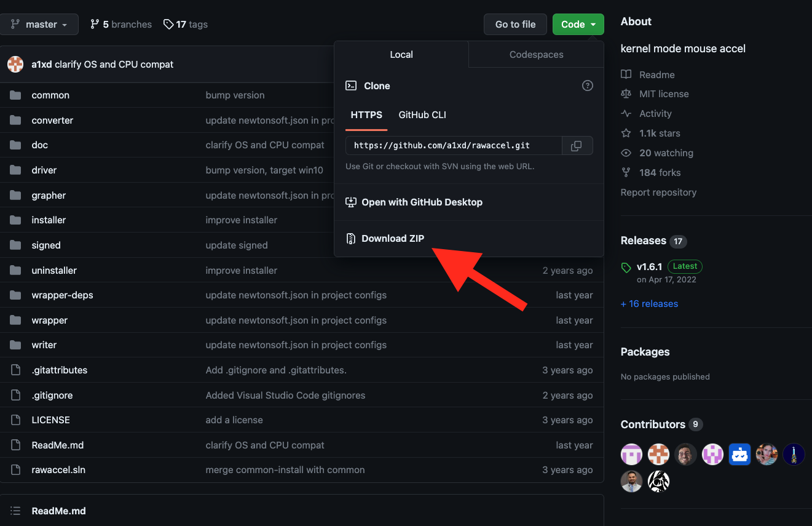View the 20 watching link
Viewport: 812px width, 526px height.
pos(666,153)
